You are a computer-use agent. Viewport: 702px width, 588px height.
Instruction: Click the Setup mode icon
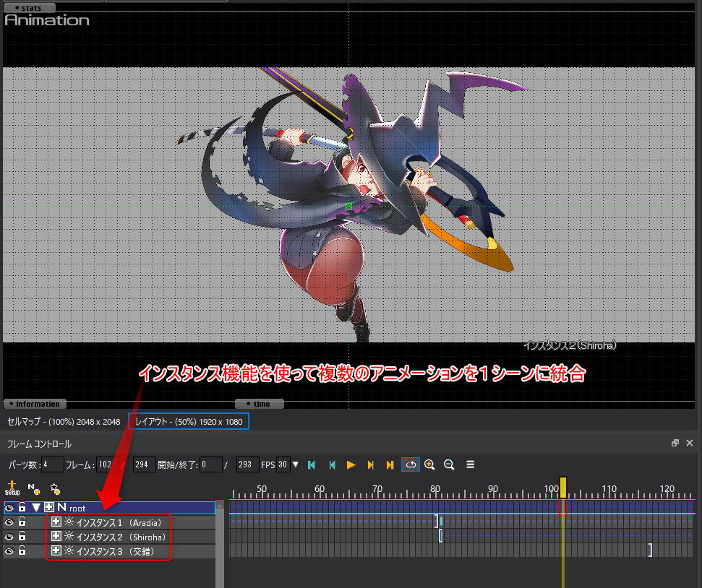[x=12, y=489]
